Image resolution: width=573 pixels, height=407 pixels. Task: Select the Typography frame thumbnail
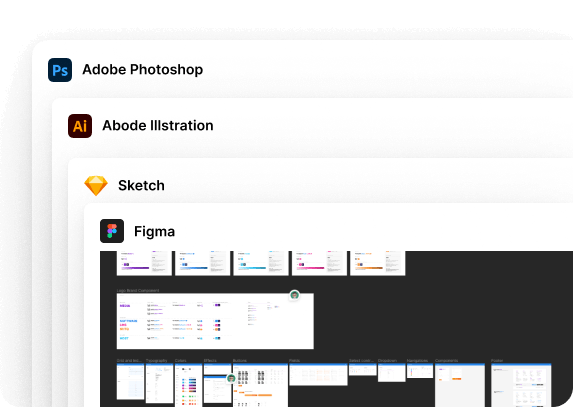(159, 383)
